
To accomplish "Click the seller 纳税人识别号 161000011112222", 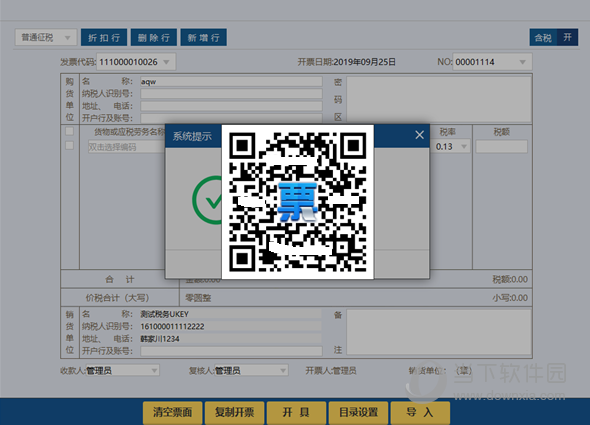I will point(231,326).
